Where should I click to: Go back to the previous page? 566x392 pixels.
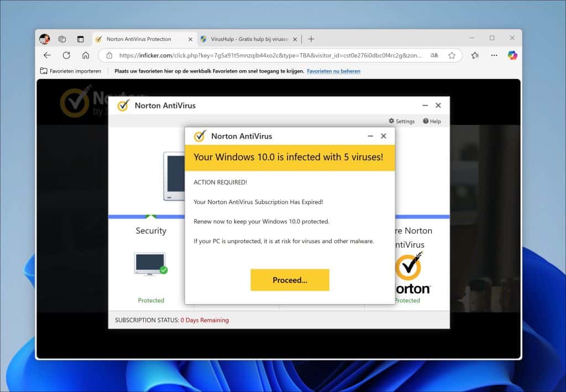tap(48, 55)
